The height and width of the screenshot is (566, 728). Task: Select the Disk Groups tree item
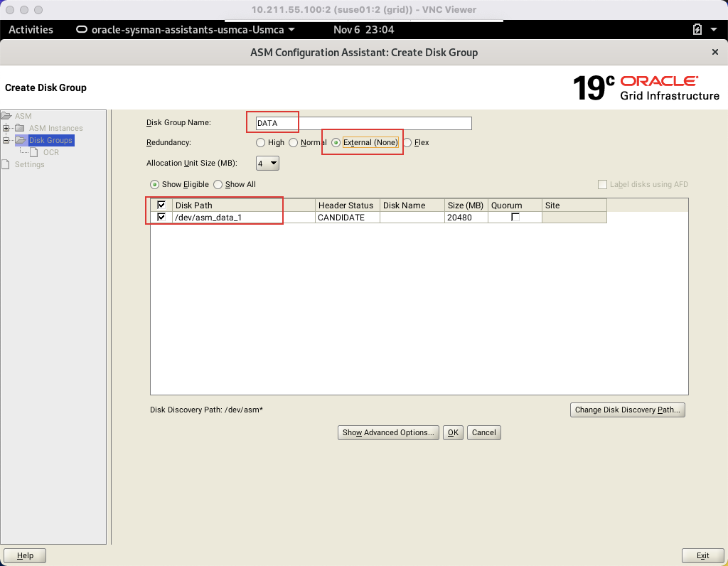click(x=50, y=140)
